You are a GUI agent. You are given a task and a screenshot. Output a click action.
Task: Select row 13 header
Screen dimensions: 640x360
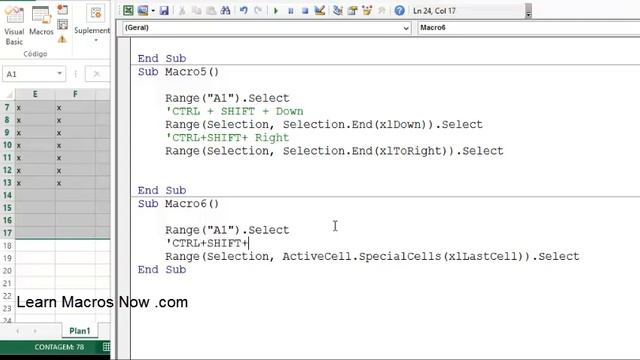coord(7,183)
